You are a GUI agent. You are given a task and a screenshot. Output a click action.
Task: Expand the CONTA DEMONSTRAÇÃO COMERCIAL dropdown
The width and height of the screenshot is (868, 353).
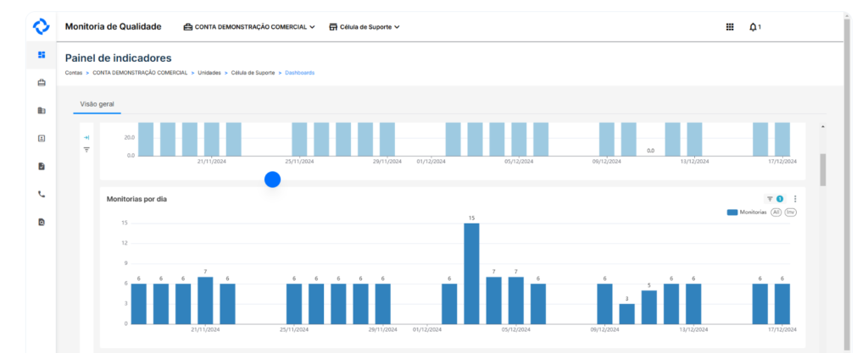coord(249,27)
